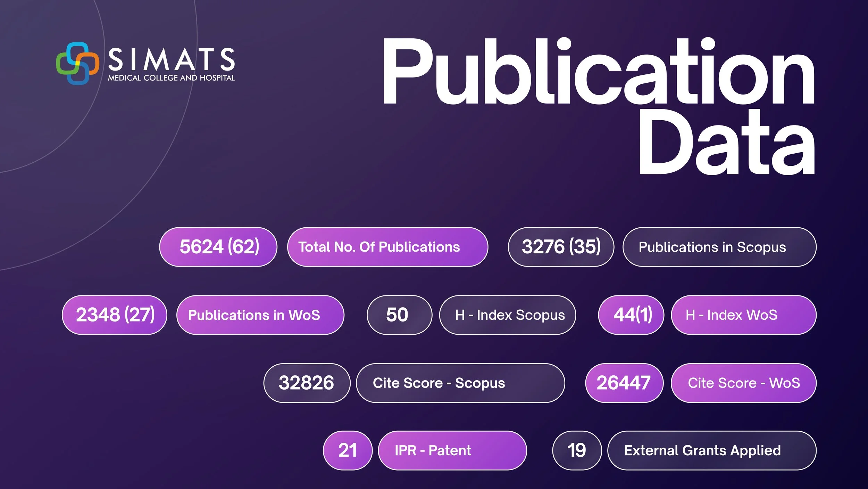Pick the 'External Grants Applied' pill
Viewport: 868px width, 489px height.
pos(712,451)
